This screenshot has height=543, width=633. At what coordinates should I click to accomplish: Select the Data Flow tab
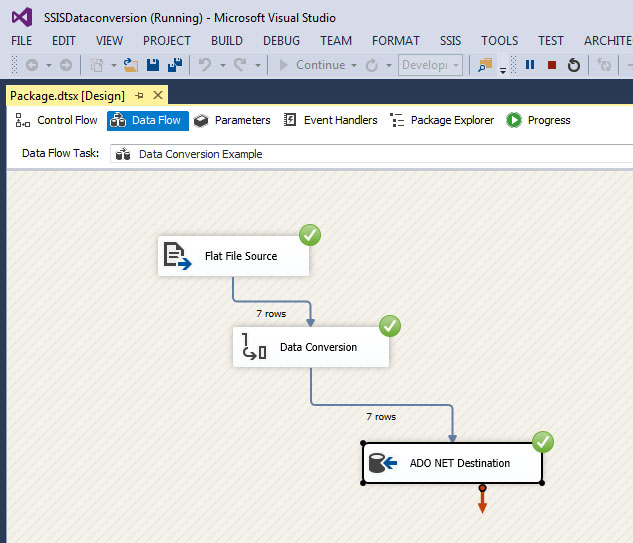pyautogui.click(x=148, y=121)
